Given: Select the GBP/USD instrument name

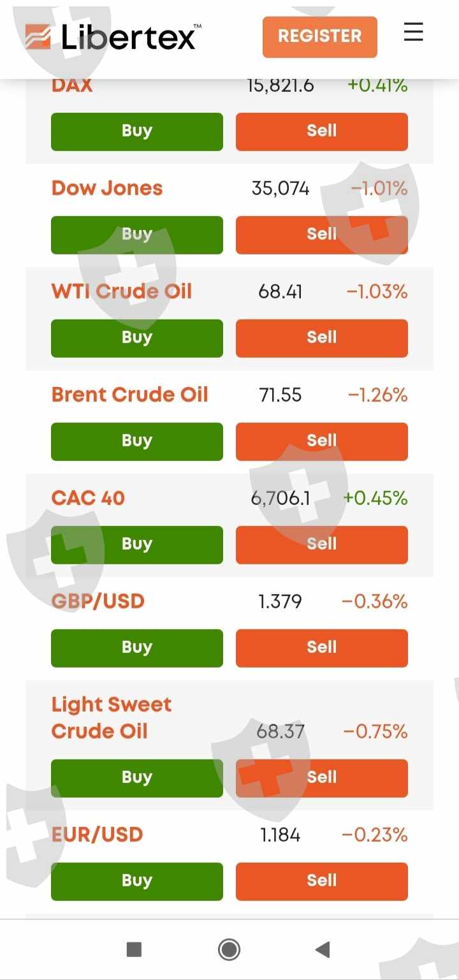Looking at the screenshot, I should click(98, 601).
